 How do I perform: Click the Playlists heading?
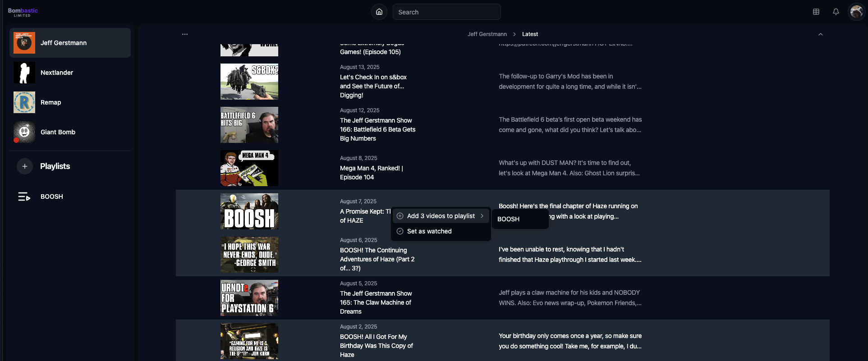[x=55, y=166]
